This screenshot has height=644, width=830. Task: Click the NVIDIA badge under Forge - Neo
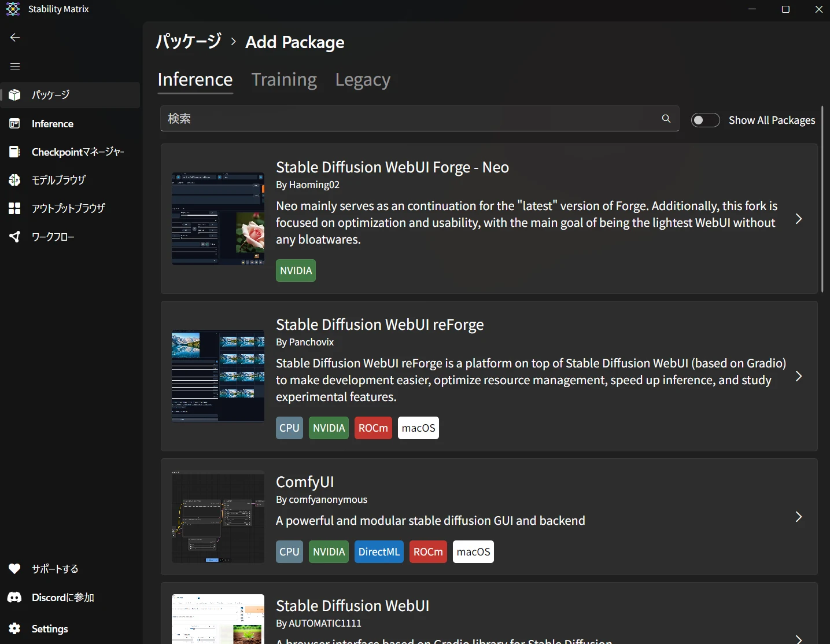(x=296, y=271)
